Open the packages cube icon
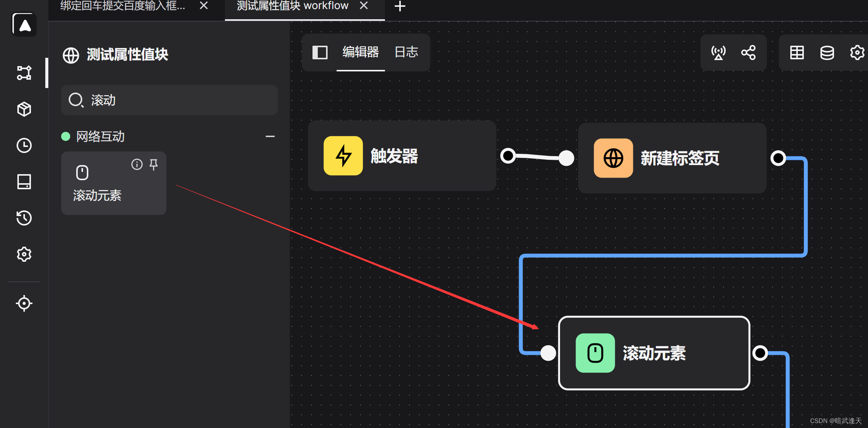The height and width of the screenshot is (428, 868). pyautogui.click(x=24, y=109)
